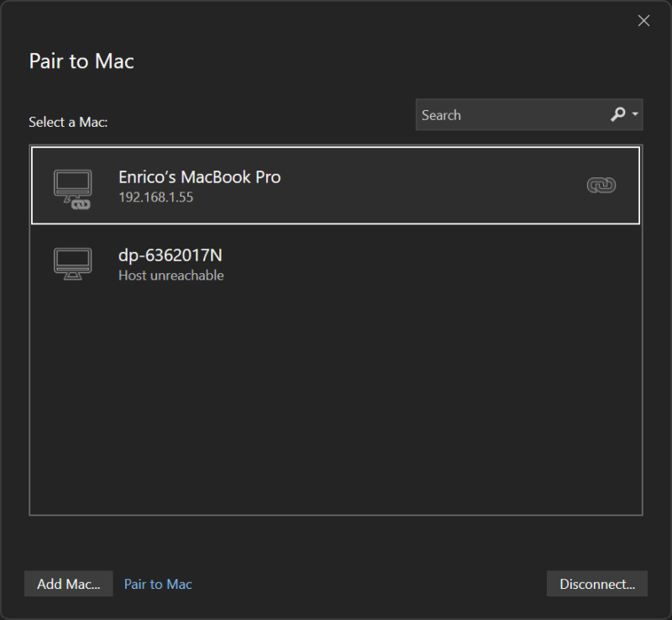Click the 192.168.1.55 address text

(156, 197)
